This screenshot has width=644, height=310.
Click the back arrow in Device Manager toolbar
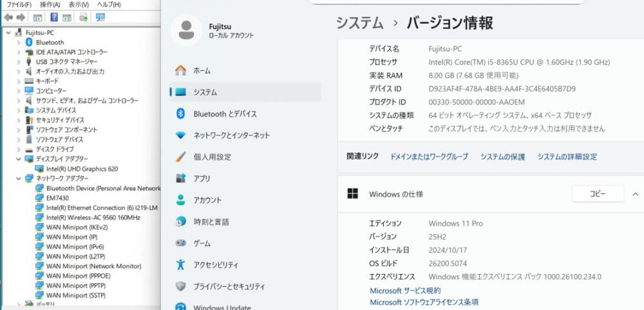pyautogui.click(x=8, y=17)
